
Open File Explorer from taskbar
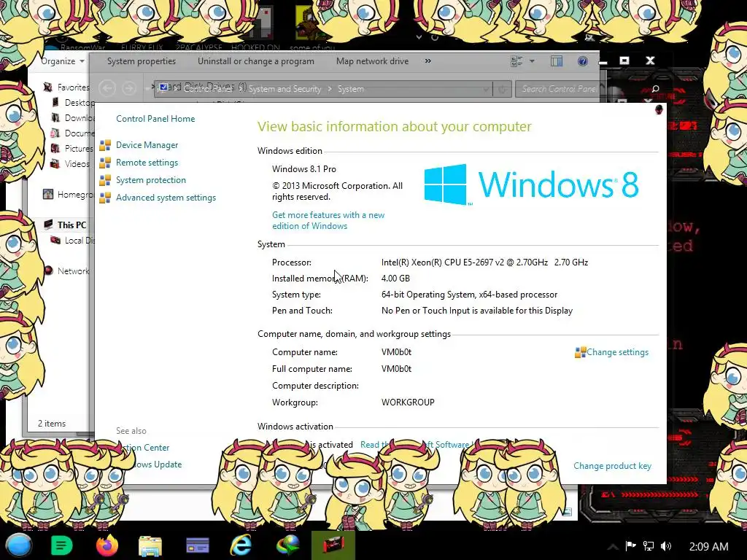coord(150,545)
